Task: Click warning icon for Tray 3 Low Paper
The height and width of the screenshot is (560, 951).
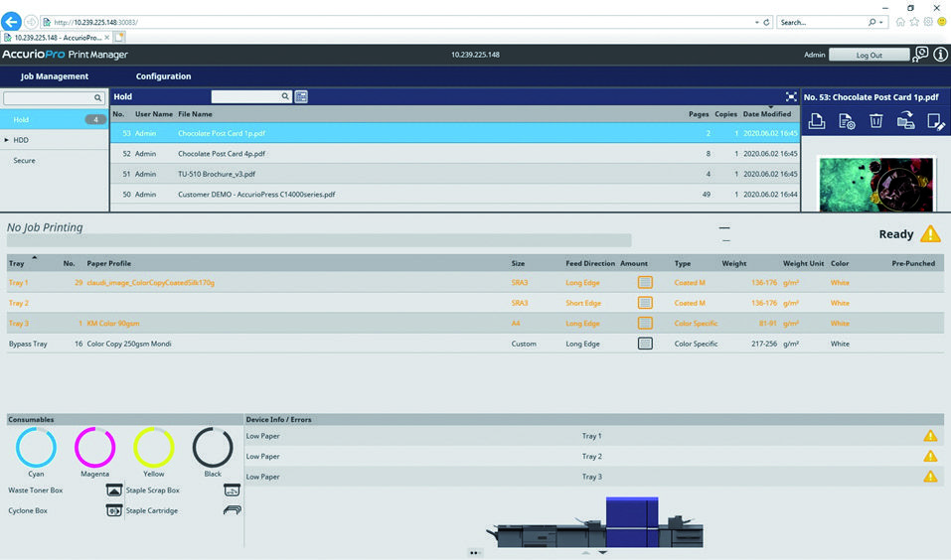Action: 930,477
